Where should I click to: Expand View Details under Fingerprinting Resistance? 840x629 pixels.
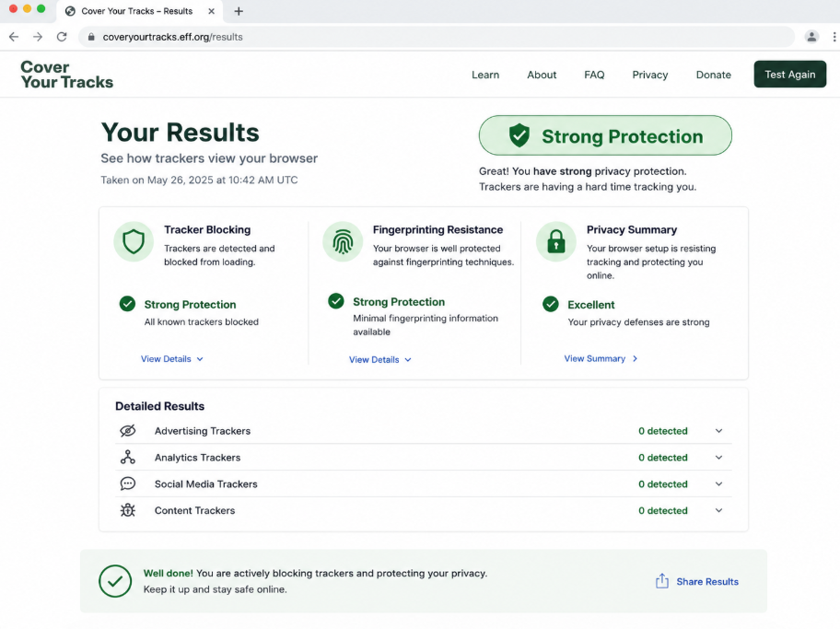point(380,359)
